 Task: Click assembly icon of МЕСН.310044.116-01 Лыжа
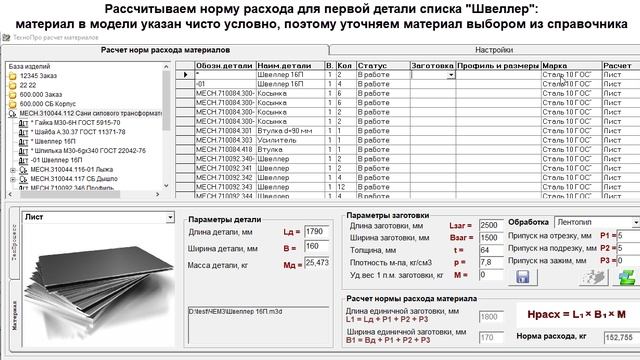[24, 170]
